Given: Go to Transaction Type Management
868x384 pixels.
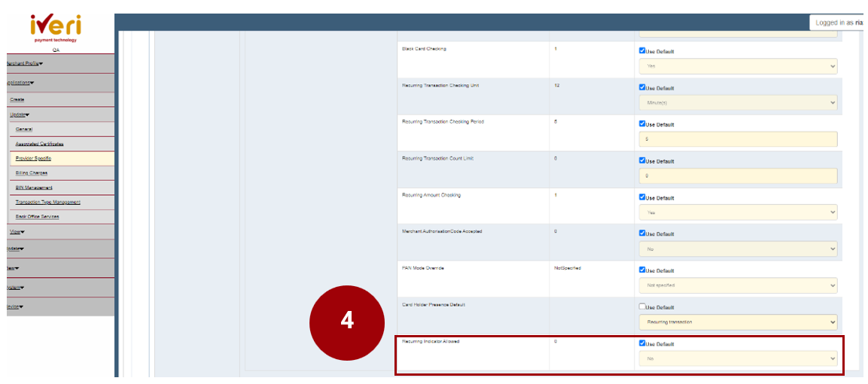Looking at the screenshot, I should tap(47, 203).
